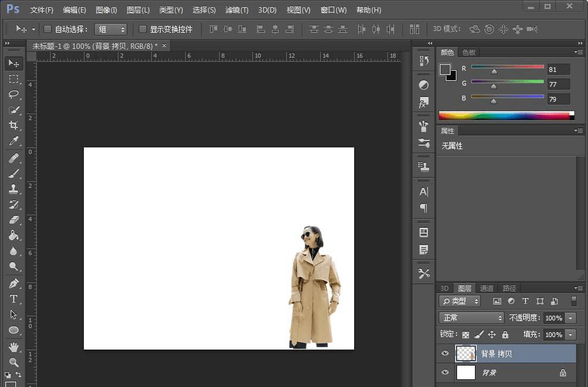The image size is (588, 387).
Task: Enable the 自动选择 checkbox
Action: coord(48,29)
